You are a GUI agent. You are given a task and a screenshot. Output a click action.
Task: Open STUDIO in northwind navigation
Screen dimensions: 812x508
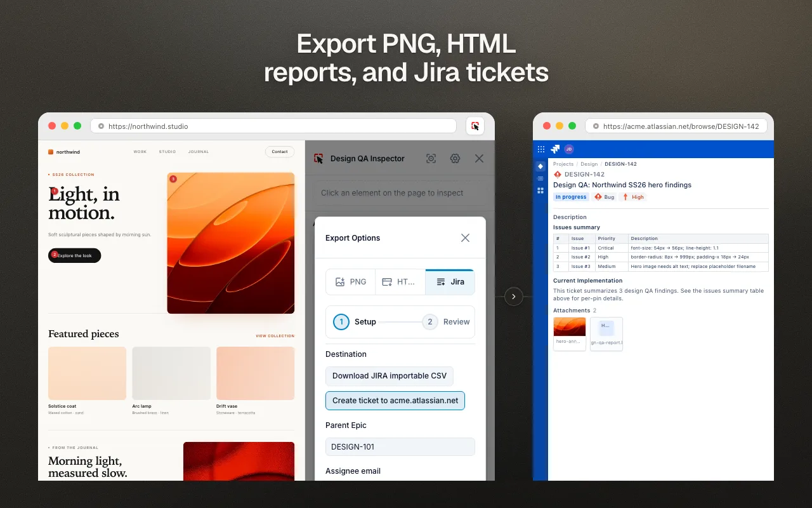click(x=167, y=152)
